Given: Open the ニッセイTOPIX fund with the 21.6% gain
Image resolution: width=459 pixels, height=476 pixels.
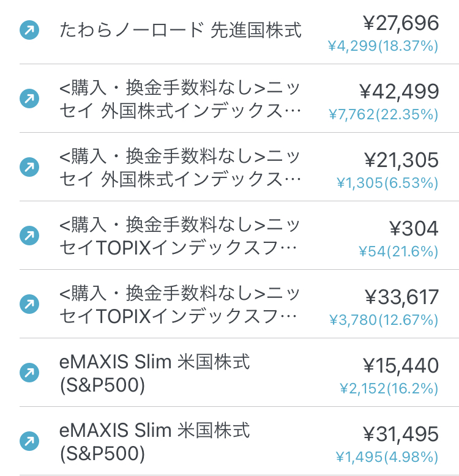Looking at the screenshot, I should coord(179,236).
